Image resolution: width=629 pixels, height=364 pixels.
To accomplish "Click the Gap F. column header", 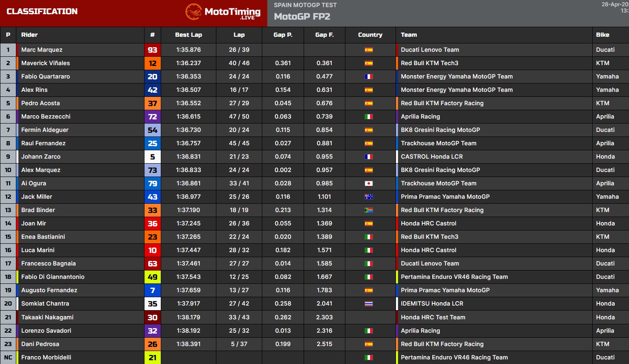I will coord(324,35).
